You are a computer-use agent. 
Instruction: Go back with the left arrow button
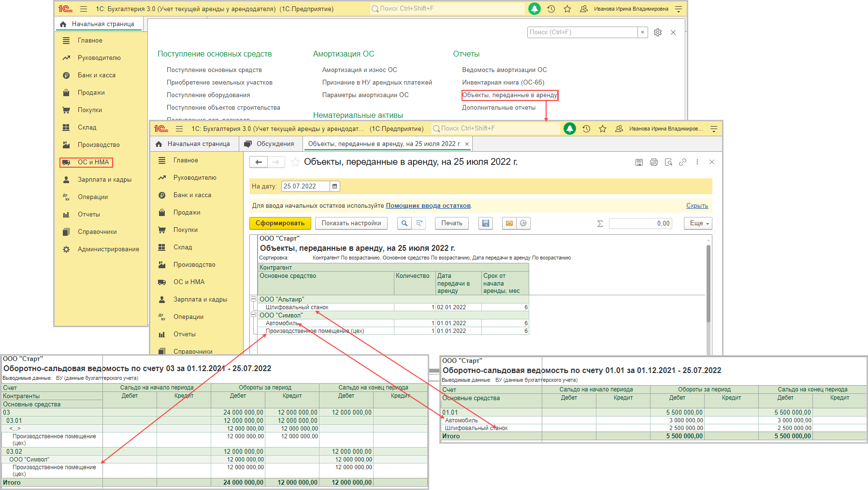point(259,162)
